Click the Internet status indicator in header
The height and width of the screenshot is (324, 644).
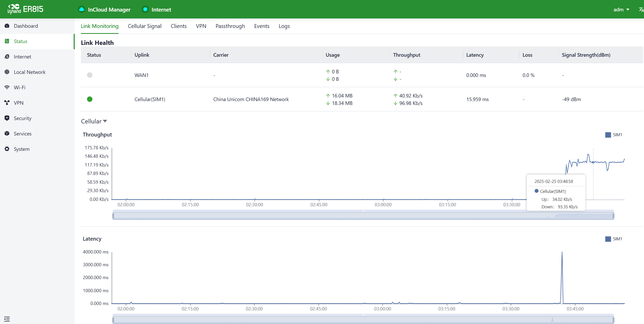(157, 9)
